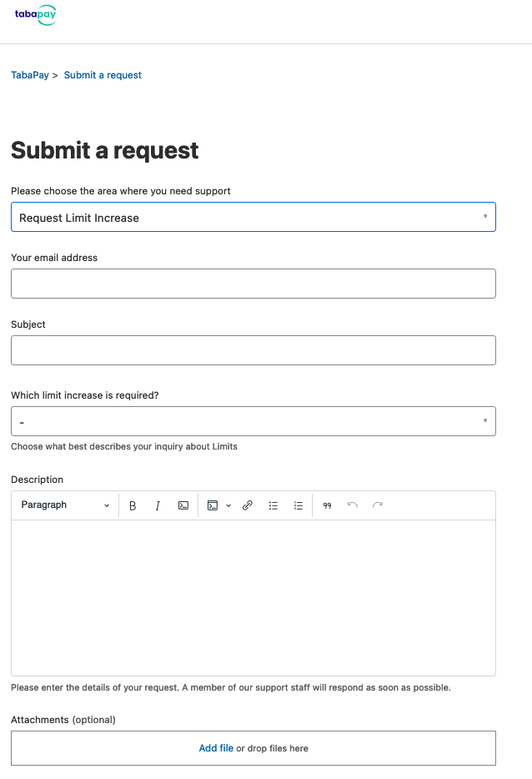This screenshot has width=532, height=779.
Task: Click the Add file attachment link
Action: pyautogui.click(x=216, y=747)
